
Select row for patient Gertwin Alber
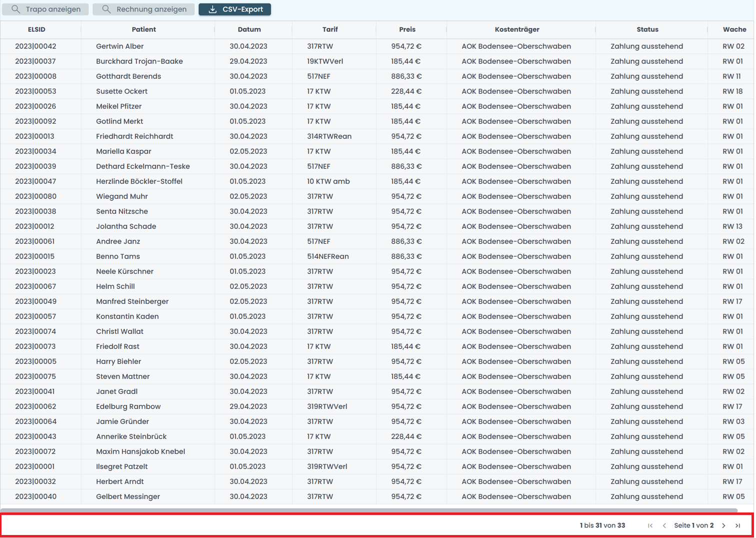click(120, 47)
